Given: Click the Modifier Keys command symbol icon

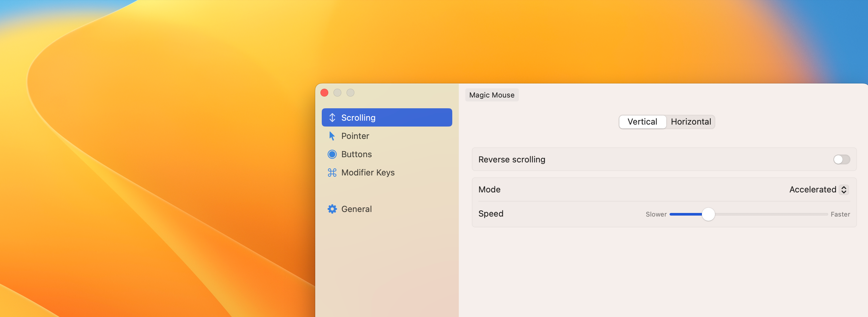Looking at the screenshot, I should (332, 173).
